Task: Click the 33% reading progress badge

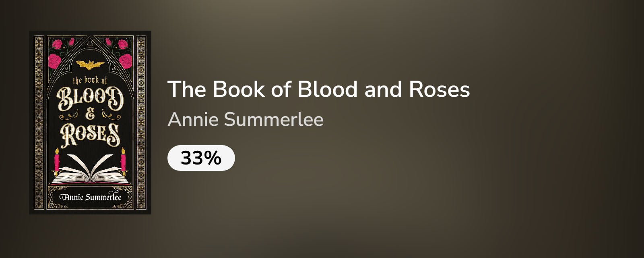Action: 201,158
